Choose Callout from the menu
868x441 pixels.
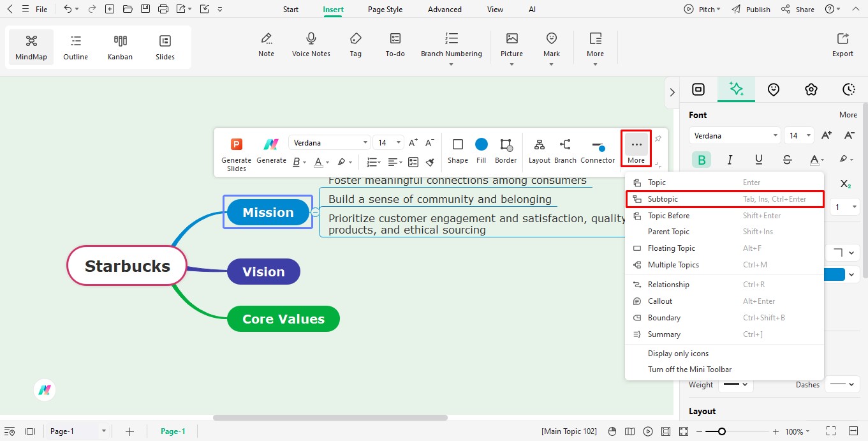725,301
